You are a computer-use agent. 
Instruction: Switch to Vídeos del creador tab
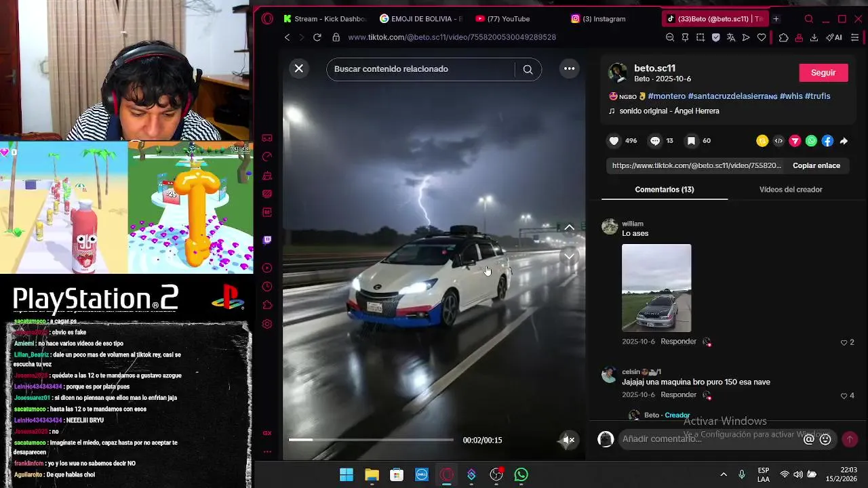(x=791, y=190)
